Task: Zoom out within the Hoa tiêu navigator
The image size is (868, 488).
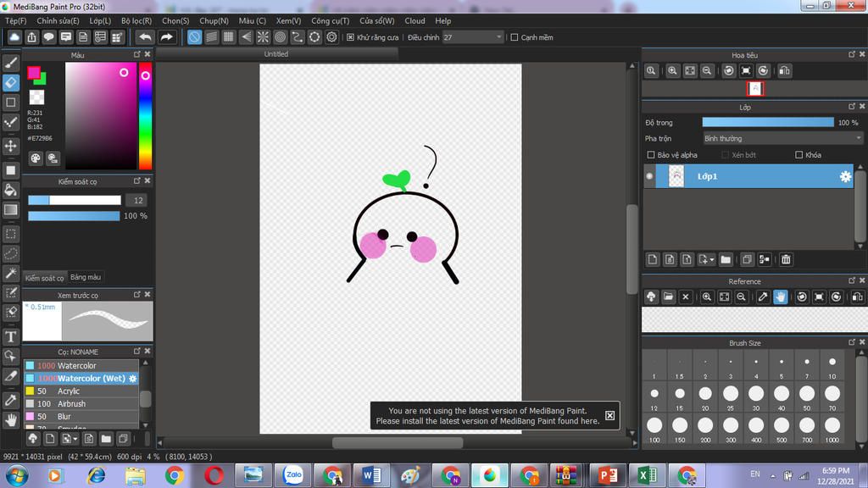Action: [x=707, y=71]
